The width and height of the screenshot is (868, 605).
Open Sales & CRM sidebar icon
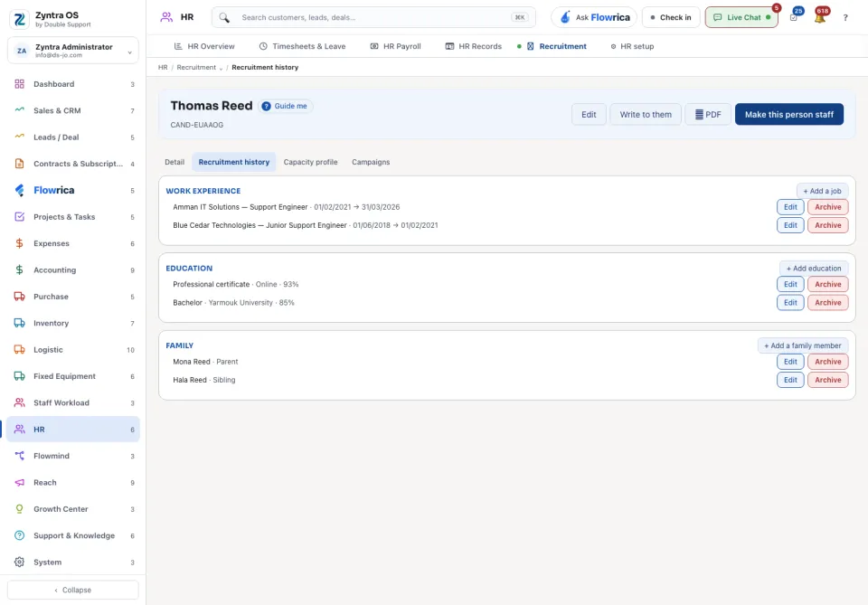(19, 110)
